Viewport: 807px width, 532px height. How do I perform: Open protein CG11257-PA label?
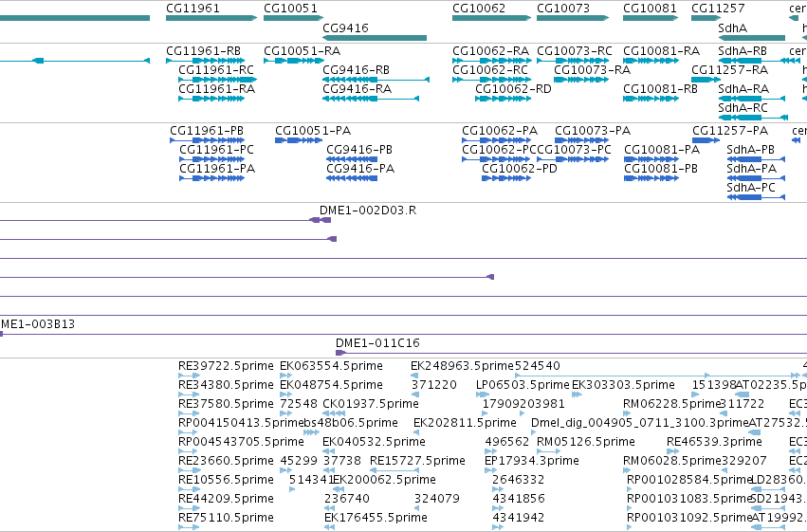click(x=730, y=131)
